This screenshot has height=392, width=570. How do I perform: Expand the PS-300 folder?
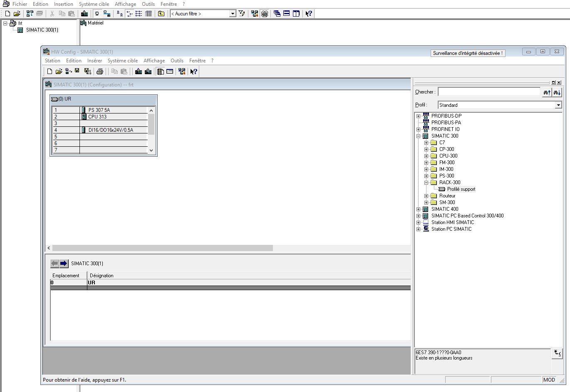(x=426, y=176)
